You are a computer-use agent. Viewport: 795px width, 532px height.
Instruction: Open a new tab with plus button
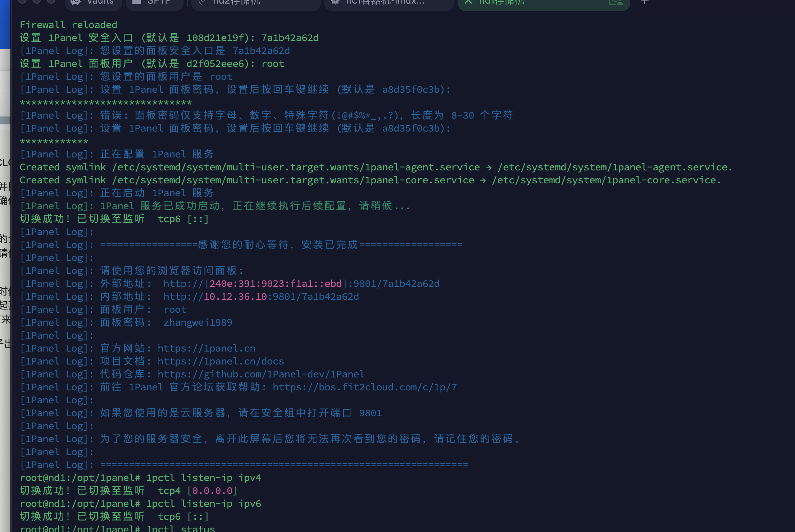[x=645, y=2]
